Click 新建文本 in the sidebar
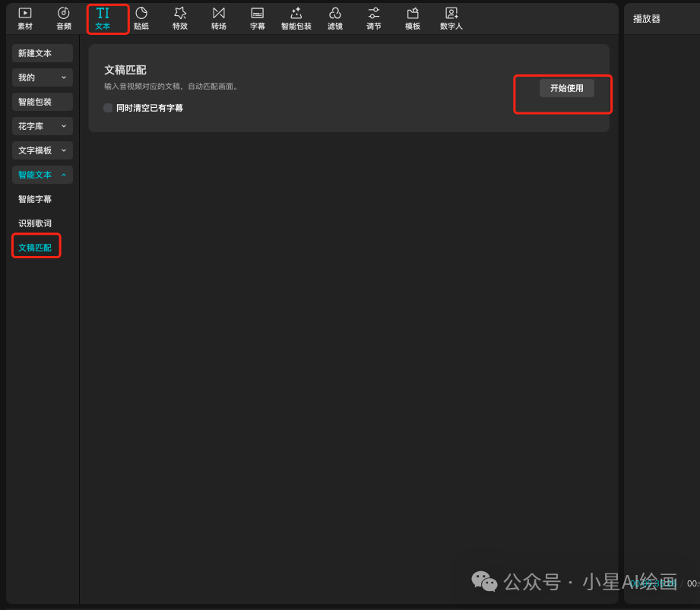Image resolution: width=700 pixels, height=610 pixels. pos(43,53)
